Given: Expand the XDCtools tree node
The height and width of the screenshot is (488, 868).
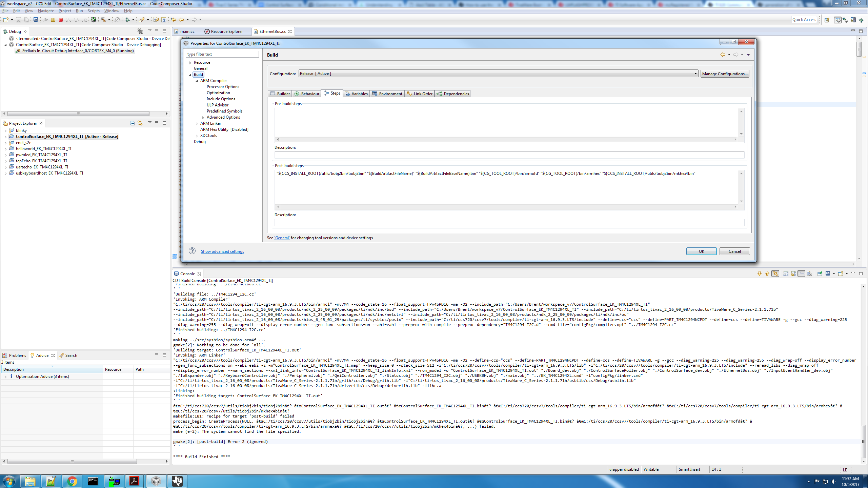Looking at the screenshot, I should tap(197, 136).
